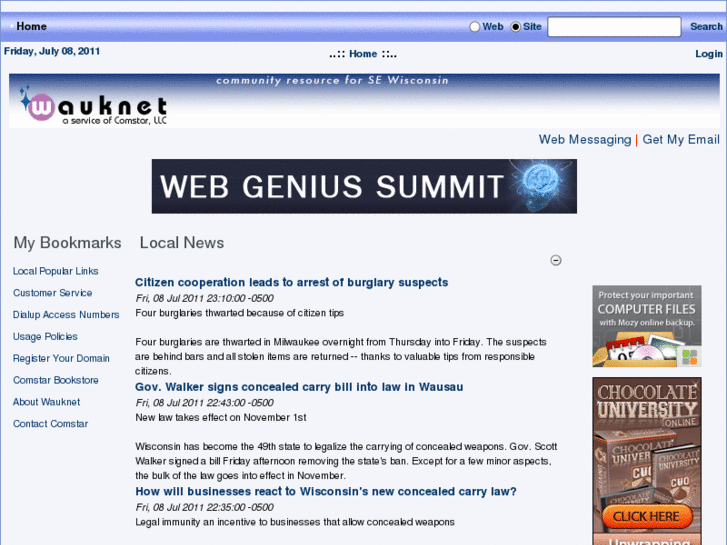The image size is (727, 545).
Task: Click the 'Fri, 08 Jul 2011 22:43:00 -0500' timestamp
Action: coord(204,403)
